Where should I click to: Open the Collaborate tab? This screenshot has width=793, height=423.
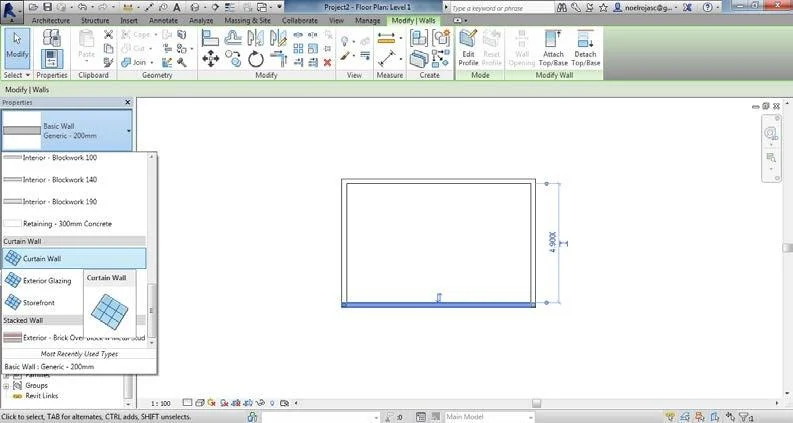click(300, 21)
